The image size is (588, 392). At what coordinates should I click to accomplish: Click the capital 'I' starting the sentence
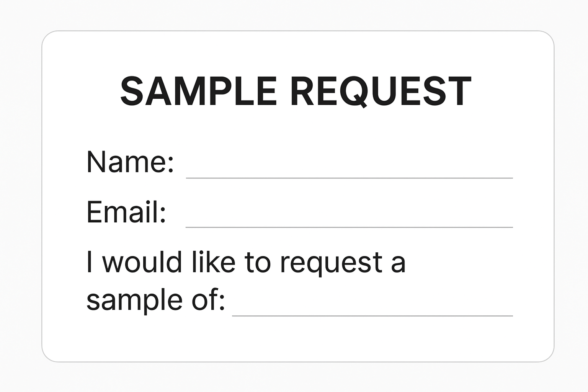pyautogui.click(x=90, y=262)
